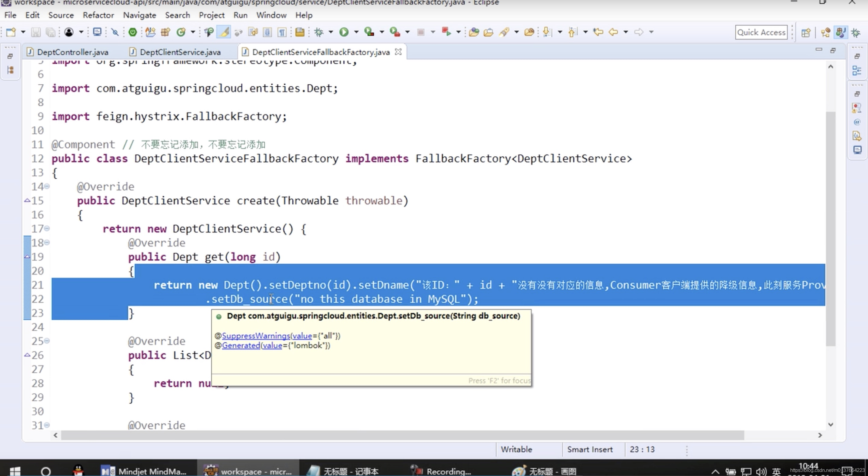Toggle Block Selection Mode icon
Image resolution: width=868 pixels, height=476 pixels.
(268, 32)
